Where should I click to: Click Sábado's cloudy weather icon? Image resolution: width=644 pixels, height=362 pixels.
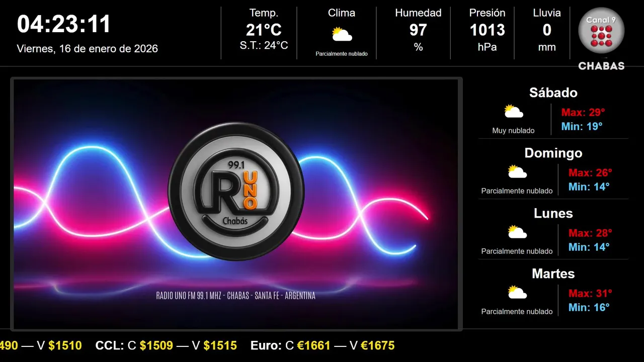(x=514, y=112)
